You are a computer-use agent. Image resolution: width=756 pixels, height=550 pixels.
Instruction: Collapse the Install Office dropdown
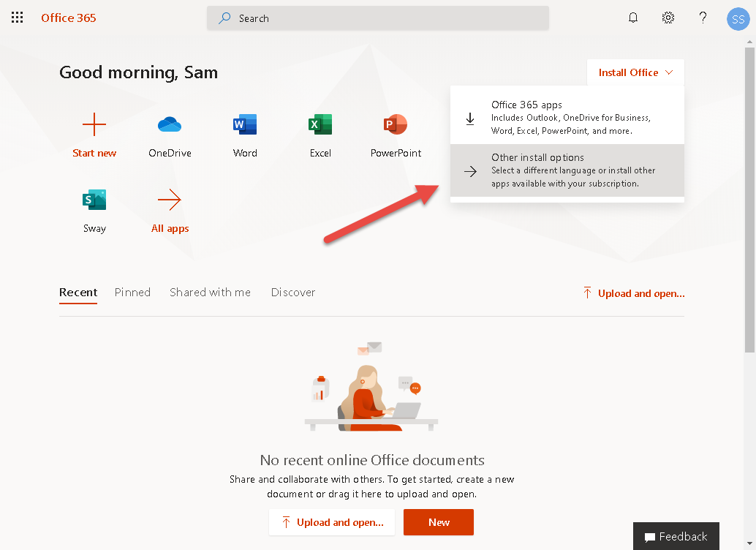[x=635, y=72]
